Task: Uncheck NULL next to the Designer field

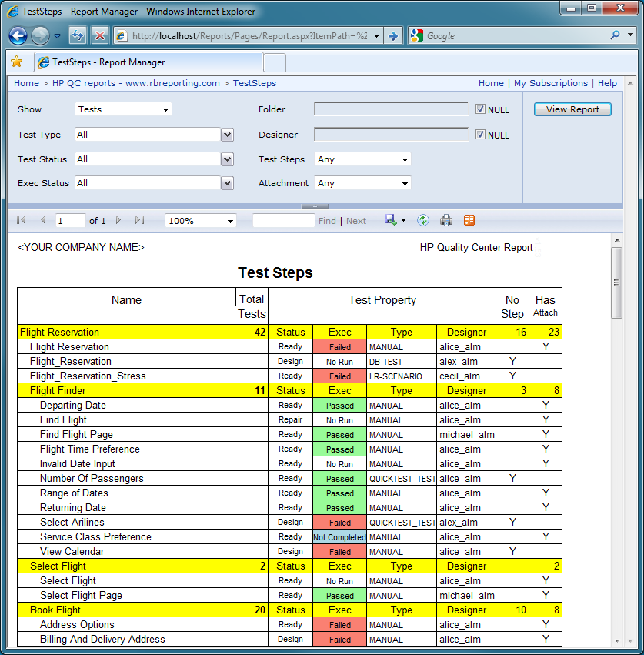Action: [x=481, y=134]
